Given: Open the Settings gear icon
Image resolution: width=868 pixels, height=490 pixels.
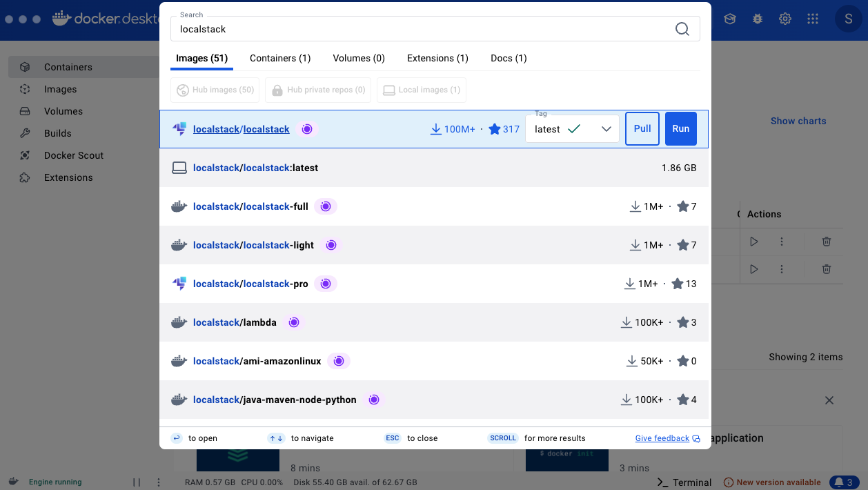Looking at the screenshot, I should 785,19.
